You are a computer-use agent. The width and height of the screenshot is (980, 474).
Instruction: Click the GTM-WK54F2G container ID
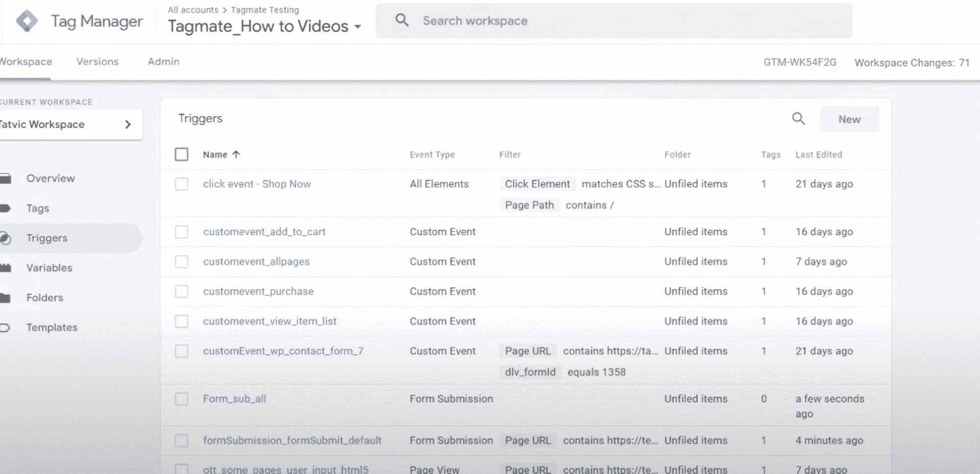tap(800, 62)
